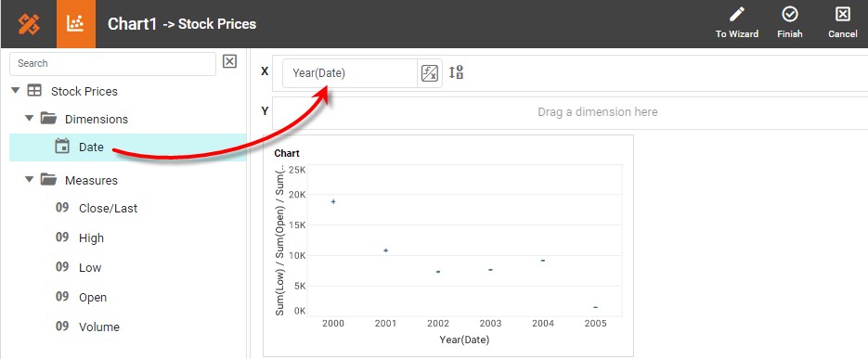Click the Y 'Drag a dimension here' area

click(570, 112)
